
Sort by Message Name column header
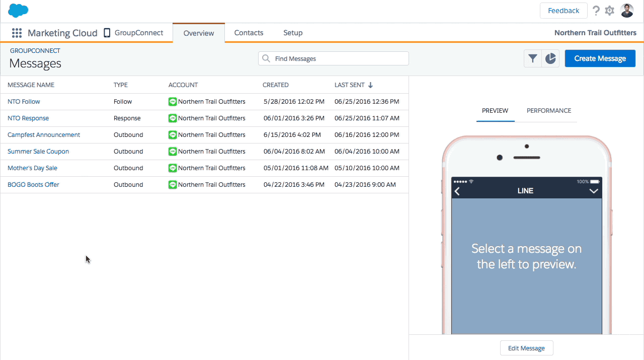click(31, 85)
